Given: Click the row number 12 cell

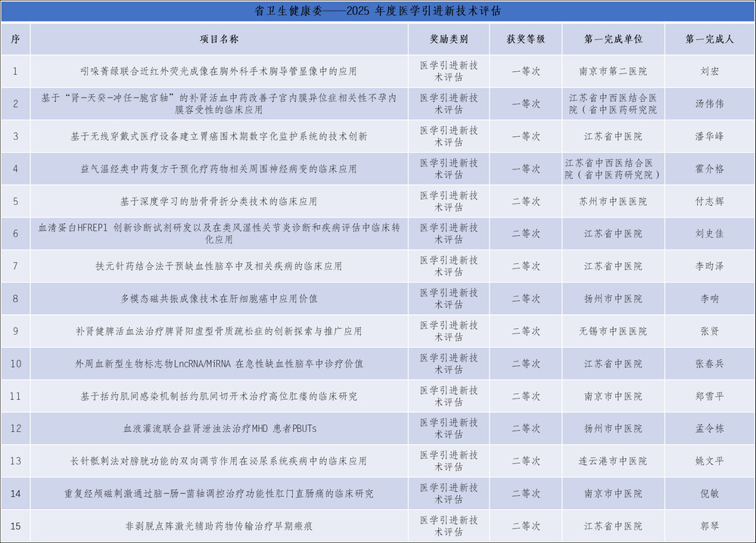Looking at the screenshot, I should pyautogui.click(x=15, y=429).
